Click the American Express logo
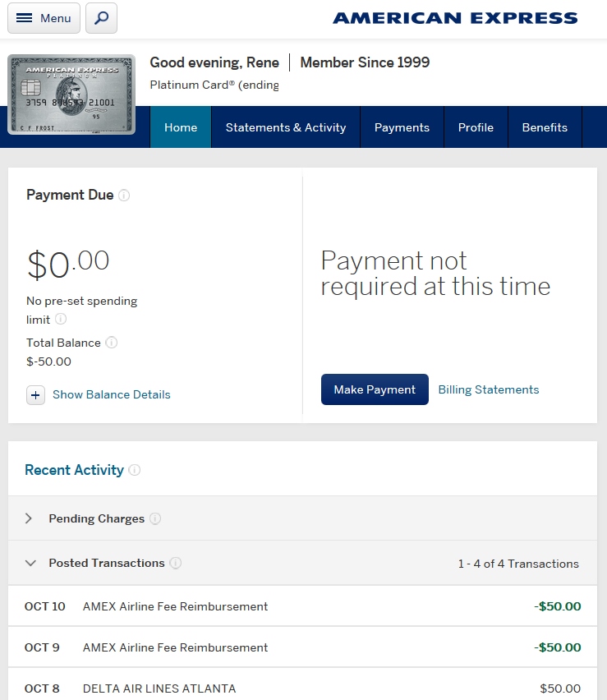This screenshot has width=607, height=700. coord(455,18)
